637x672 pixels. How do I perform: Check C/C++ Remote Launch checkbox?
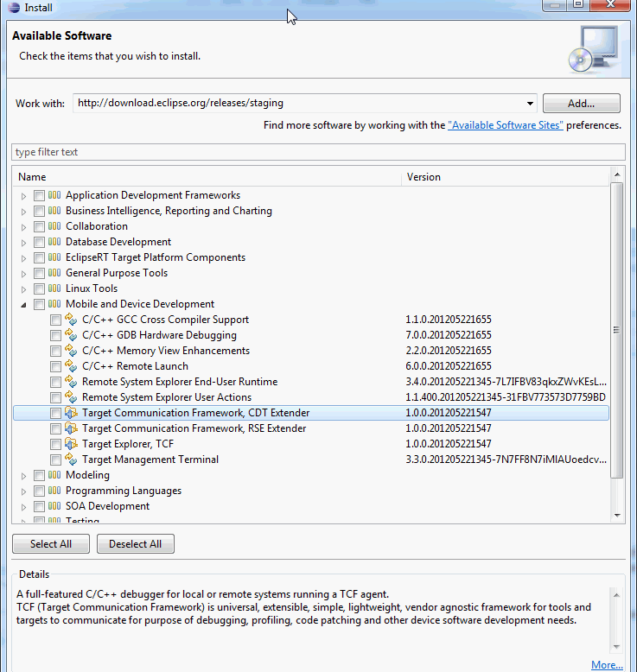(55, 366)
